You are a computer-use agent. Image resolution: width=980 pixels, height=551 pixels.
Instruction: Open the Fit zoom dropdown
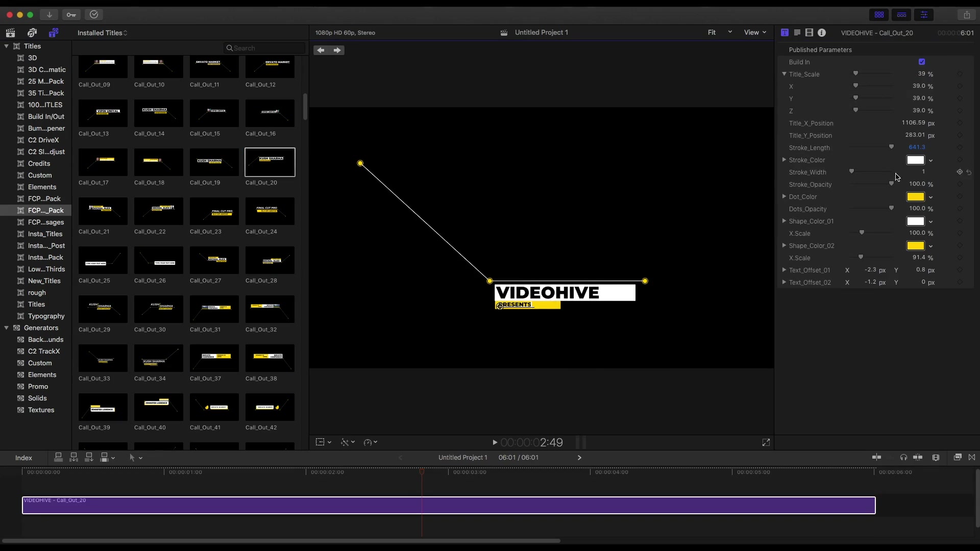click(720, 33)
